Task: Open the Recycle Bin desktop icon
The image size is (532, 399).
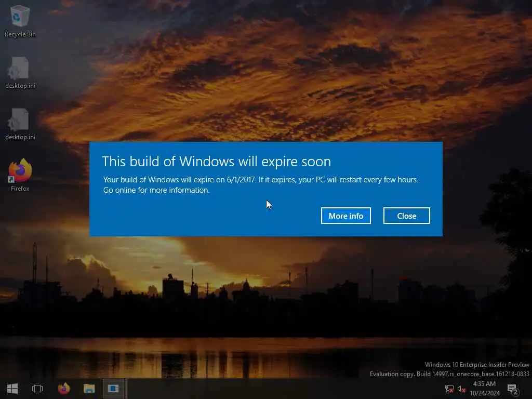Action: (20, 21)
